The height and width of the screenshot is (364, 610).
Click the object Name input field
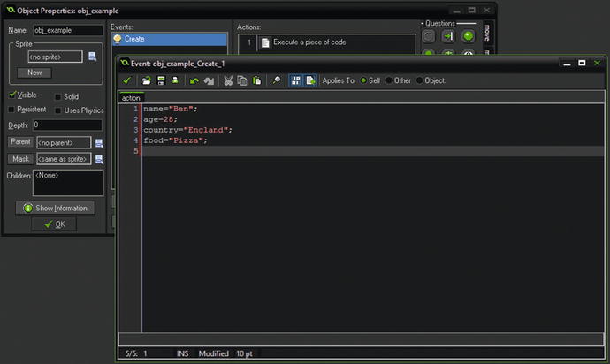(x=68, y=30)
